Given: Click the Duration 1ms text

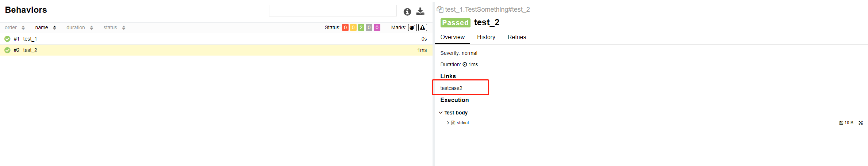Looking at the screenshot, I should (x=459, y=64).
